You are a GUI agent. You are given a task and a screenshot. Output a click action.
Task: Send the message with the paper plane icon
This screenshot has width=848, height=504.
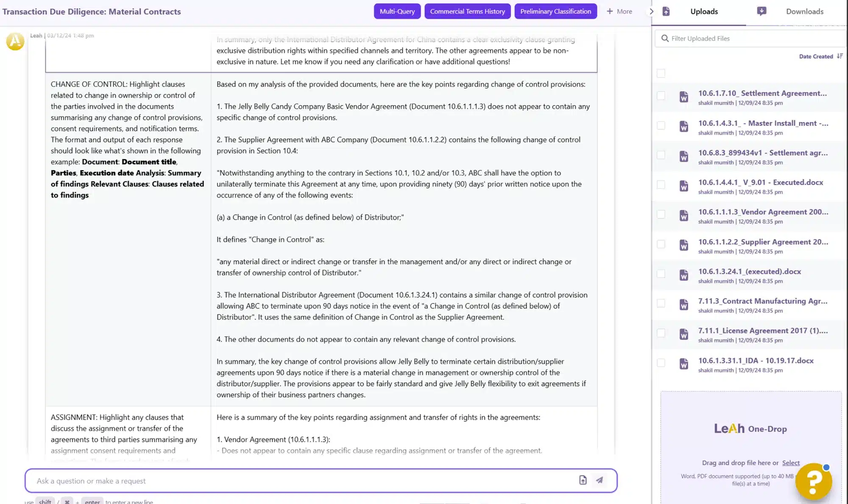pyautogui.click(x=599, y=480)
